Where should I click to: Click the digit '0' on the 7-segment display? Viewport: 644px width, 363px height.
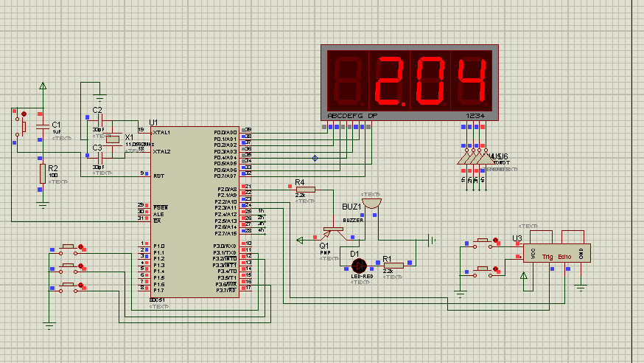[x=430, y=80]
